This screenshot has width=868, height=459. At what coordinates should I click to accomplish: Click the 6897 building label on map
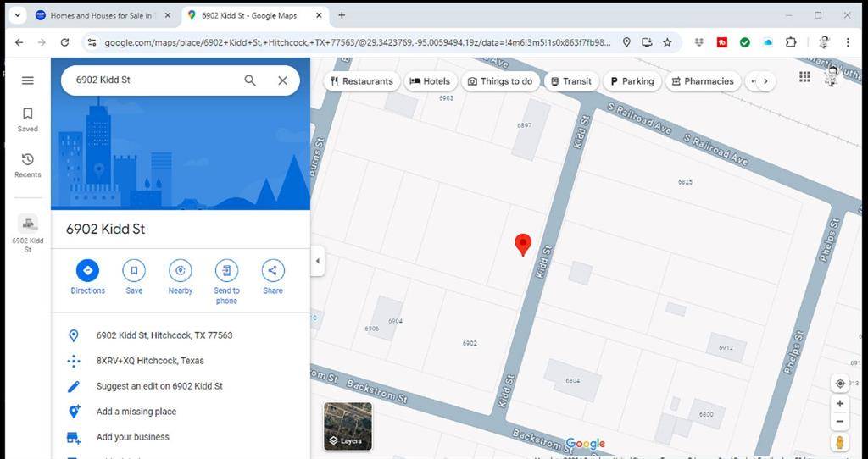(524, 125)
